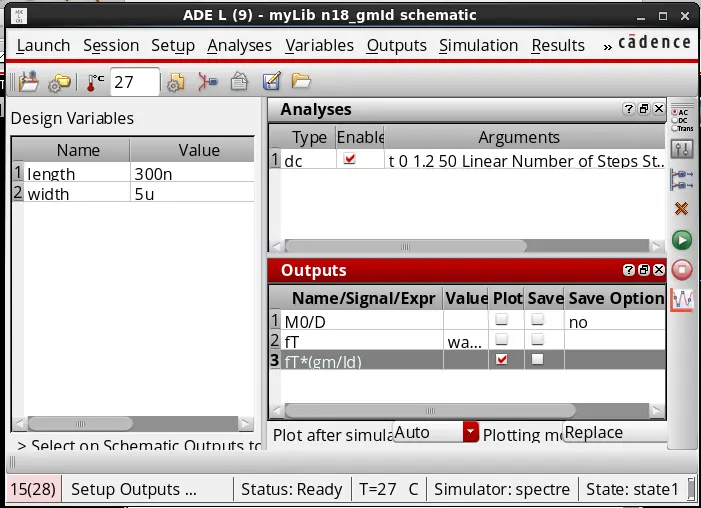701x508 pixels.
Task: Disable the dc analysis Enable checkbox
Action: click(350, 158)
